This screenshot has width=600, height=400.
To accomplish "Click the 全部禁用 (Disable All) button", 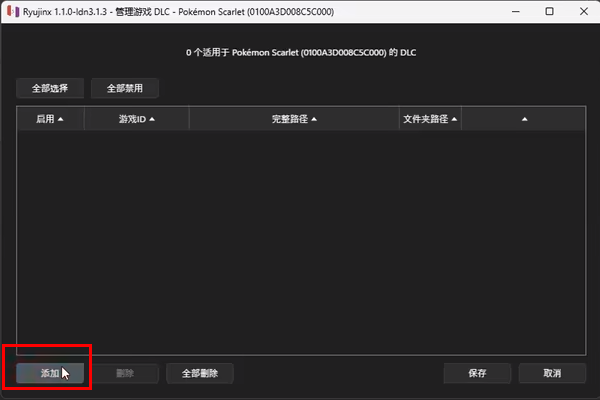I will tap(125, 88).
